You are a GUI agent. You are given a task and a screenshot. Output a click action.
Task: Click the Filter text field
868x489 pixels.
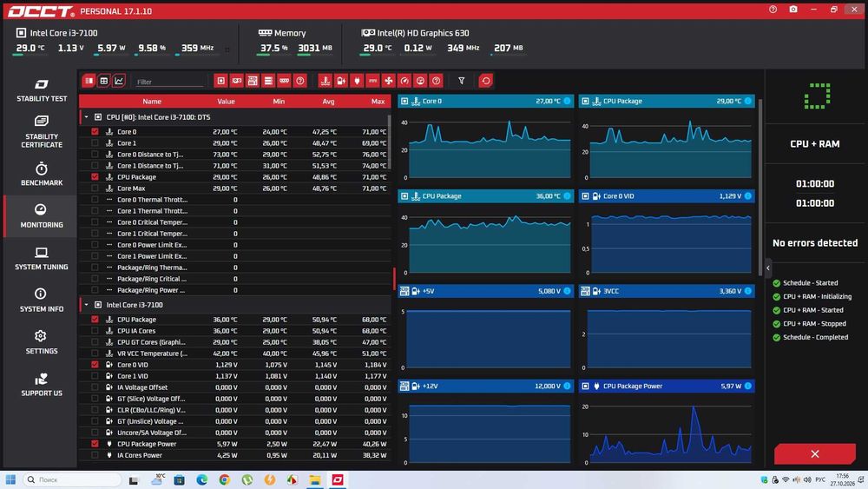tap(169, 82)
